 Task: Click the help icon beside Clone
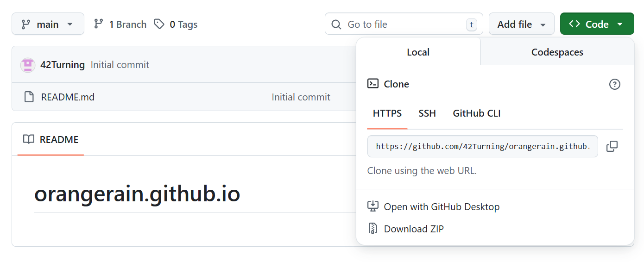click(614, 84)
